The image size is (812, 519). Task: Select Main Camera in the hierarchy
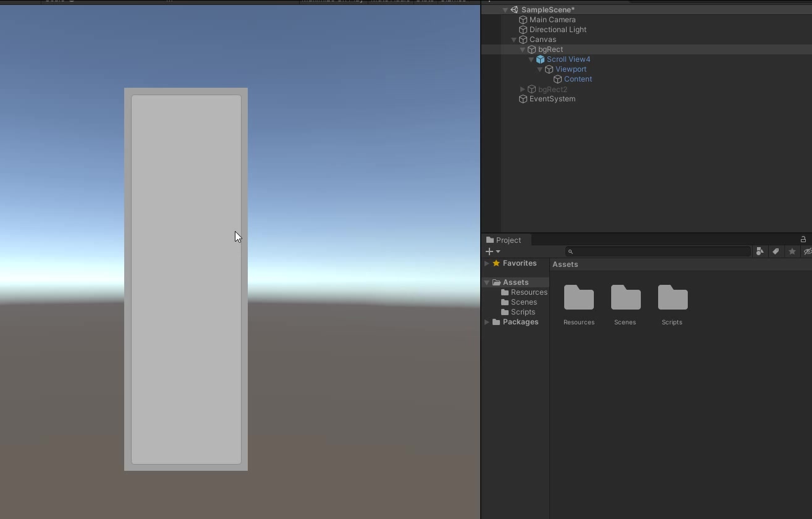[552, 20]
